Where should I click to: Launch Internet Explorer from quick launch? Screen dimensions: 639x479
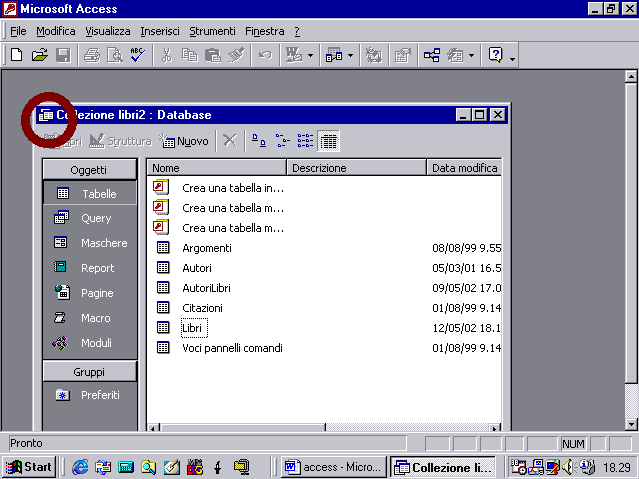pyautogui.click(x=80, y=467)
